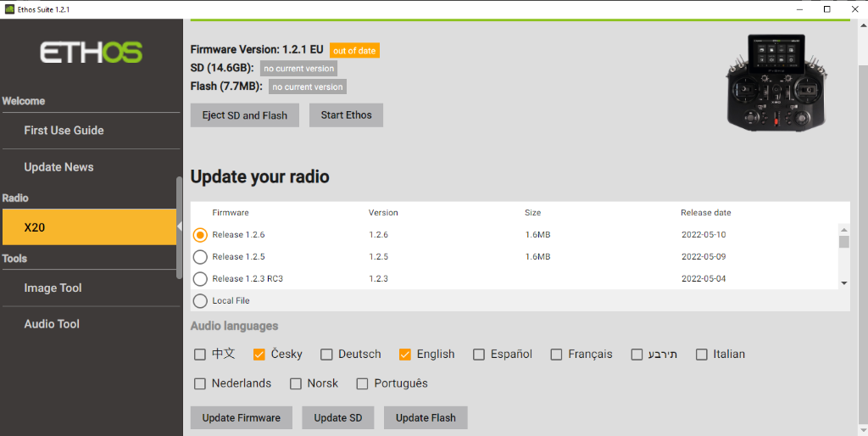Tick the Français audio language checkbox
The image size is (868, 436).
[x=557, y=355]
